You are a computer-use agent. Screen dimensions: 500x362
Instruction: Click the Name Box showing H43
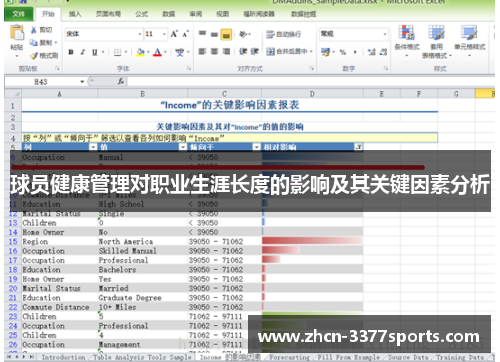[41, 82]
